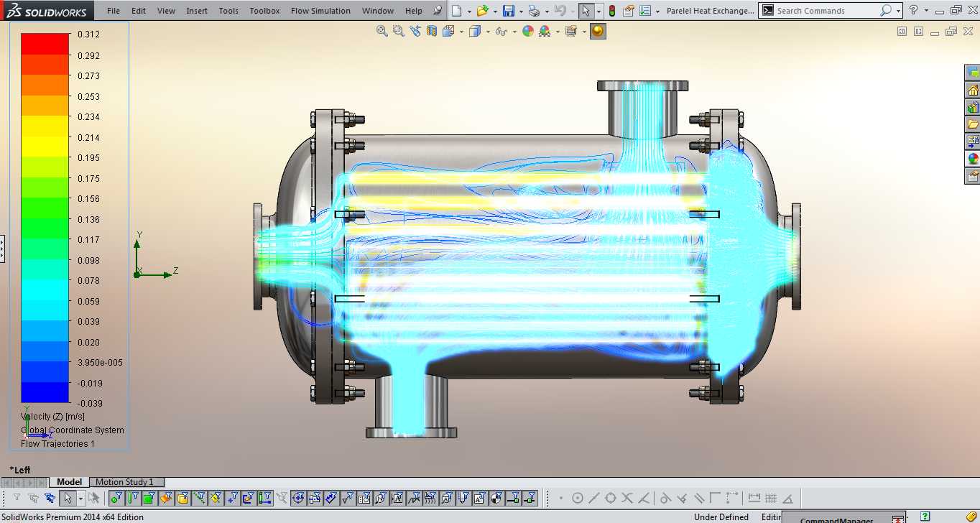Click the Zoom to Fit magnifier icon
The image size is (980, 523).
(382, 31)
